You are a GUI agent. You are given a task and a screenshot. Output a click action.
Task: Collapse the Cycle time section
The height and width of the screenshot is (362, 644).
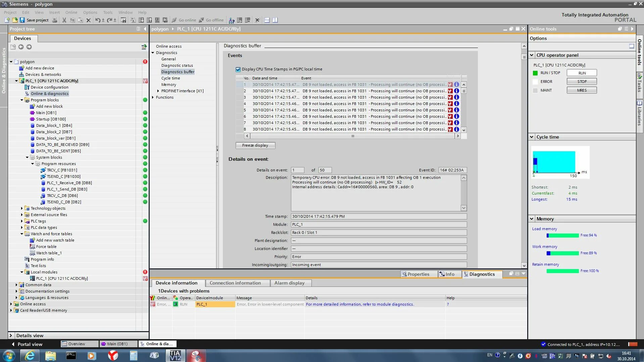pos(532,137)
